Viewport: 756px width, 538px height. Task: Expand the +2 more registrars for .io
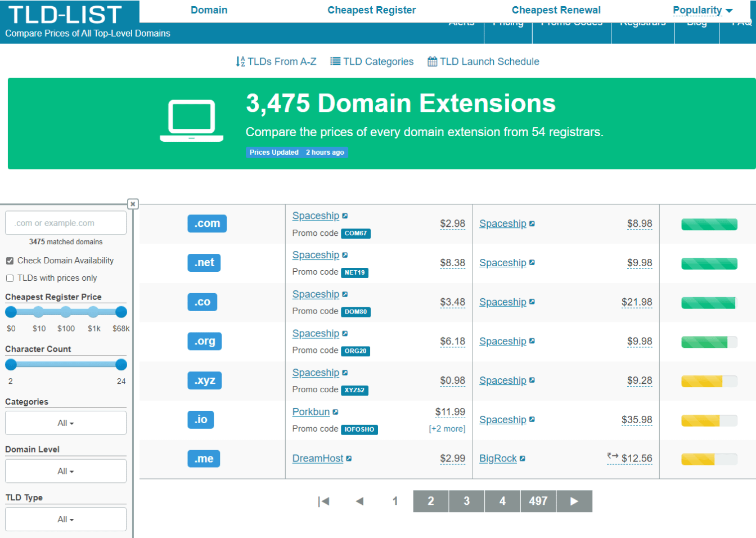click(x=447, y=429)
